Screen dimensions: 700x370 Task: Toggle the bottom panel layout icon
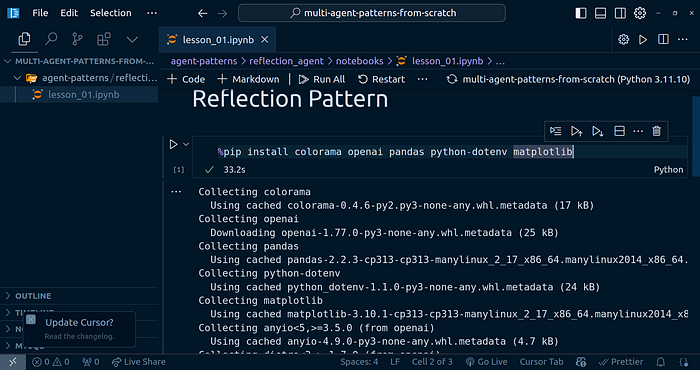tap(600, 13)
